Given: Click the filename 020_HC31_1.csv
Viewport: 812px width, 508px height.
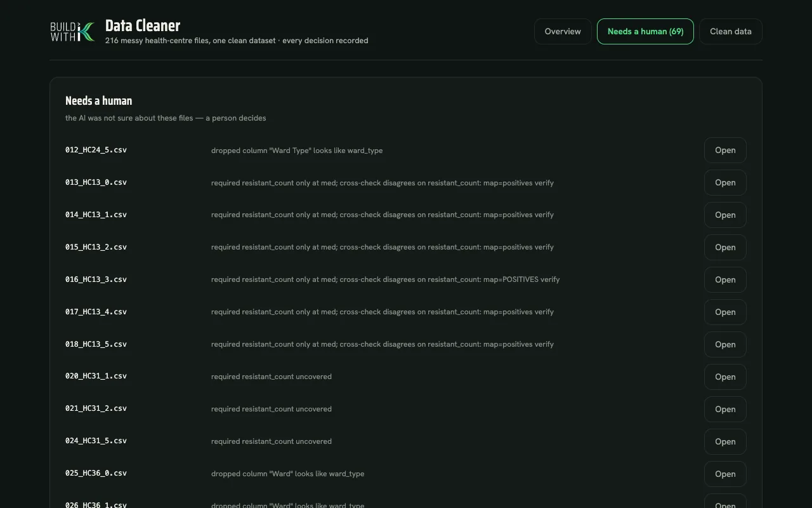Looking at the screenshot, I should pyautogui.click(x=96, y=377).
